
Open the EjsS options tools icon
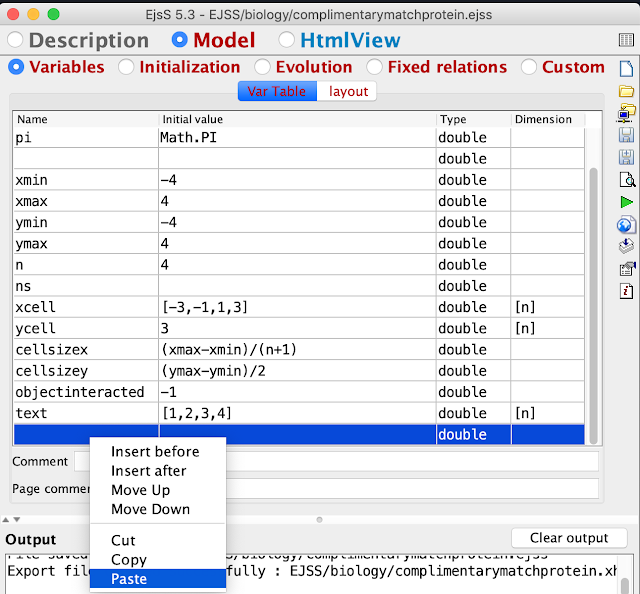point(627,269)
